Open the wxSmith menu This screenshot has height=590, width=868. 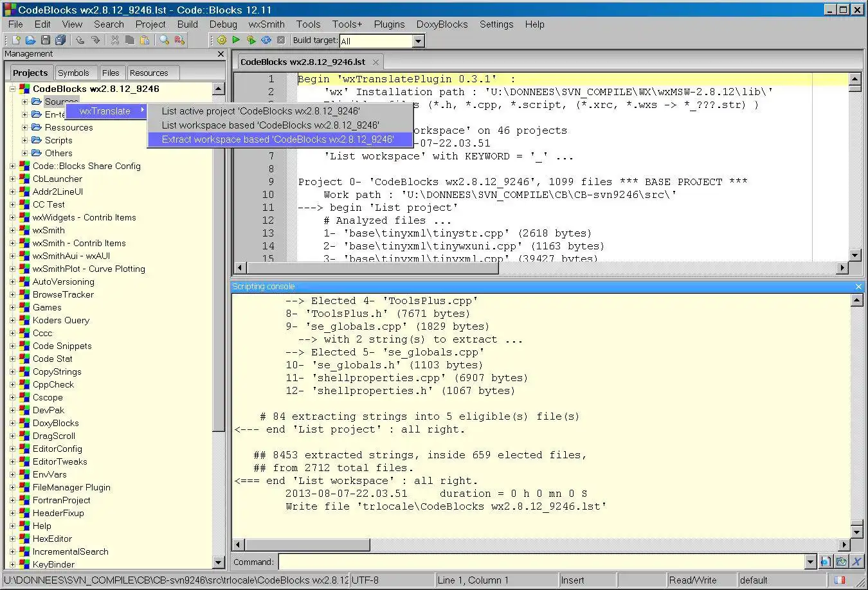tap(266, 24)
